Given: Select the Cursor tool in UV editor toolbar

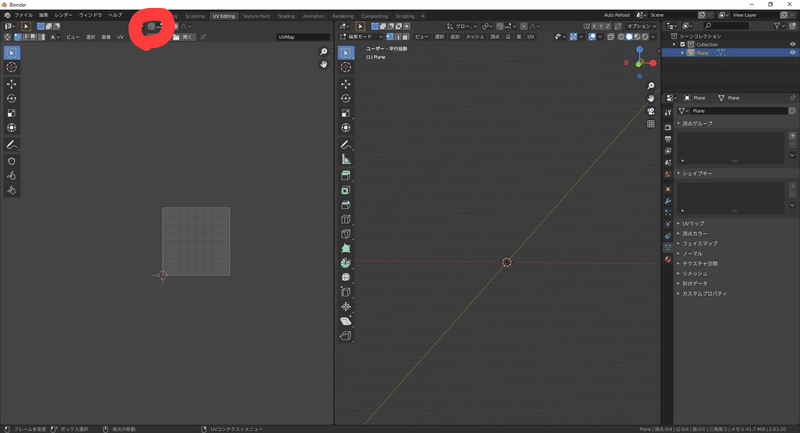Looking at the screenshot, I should [12, 67].
